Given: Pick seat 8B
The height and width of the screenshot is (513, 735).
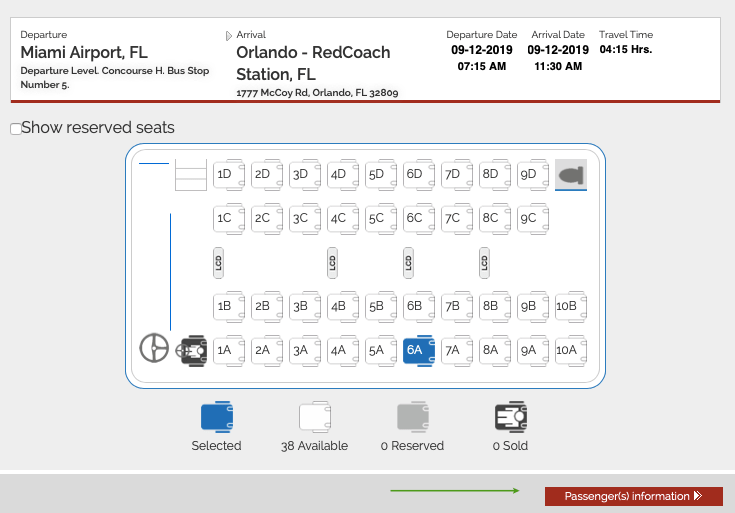Looking at the screenshot, I should [495, 307].
